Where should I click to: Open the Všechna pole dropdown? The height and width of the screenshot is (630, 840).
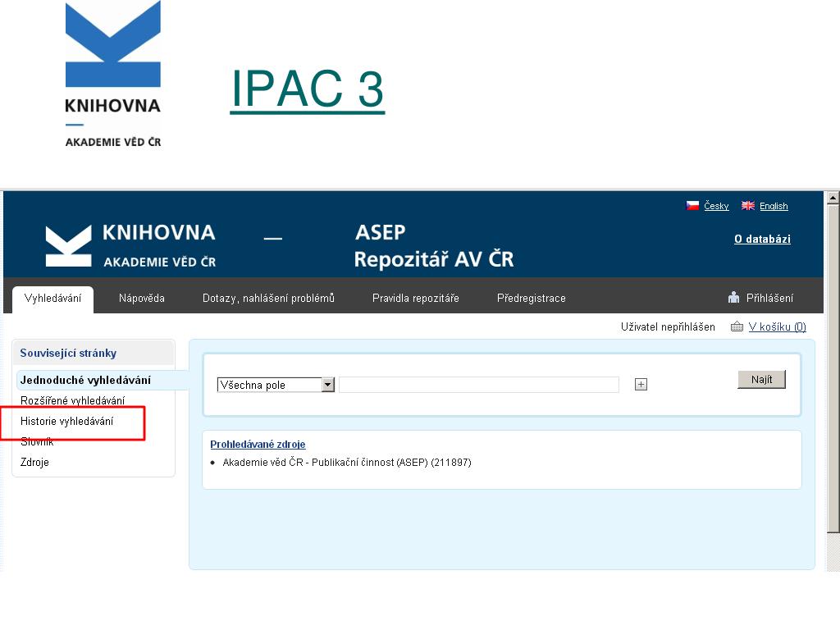tap(276, 385)
